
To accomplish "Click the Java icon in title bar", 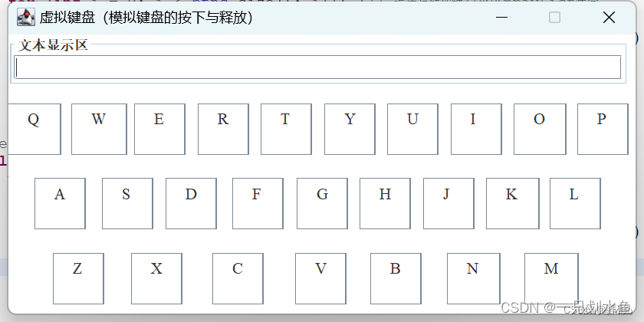I will pyautogui.click(x=26, y=18).
